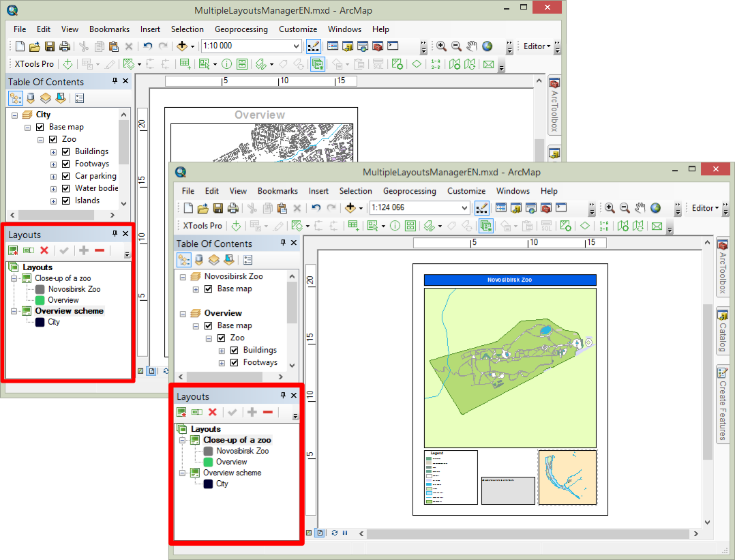Uncheck Base map in back window TOC
The height and width of the screenshot is (560, 735).
coord(40,127)
